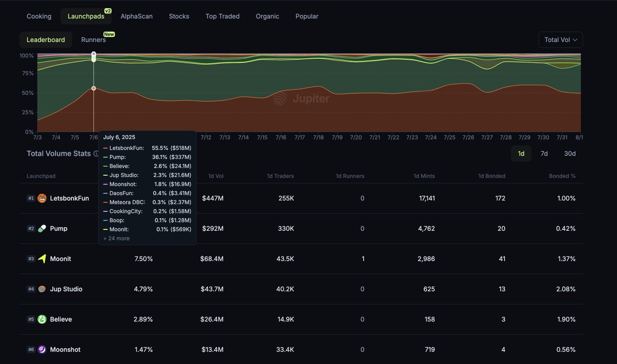Image resolution: width=617 pixels, height=364 pixels.
Task: Click the Moonit yellow arrow icon
Action: tap(42, 259)
